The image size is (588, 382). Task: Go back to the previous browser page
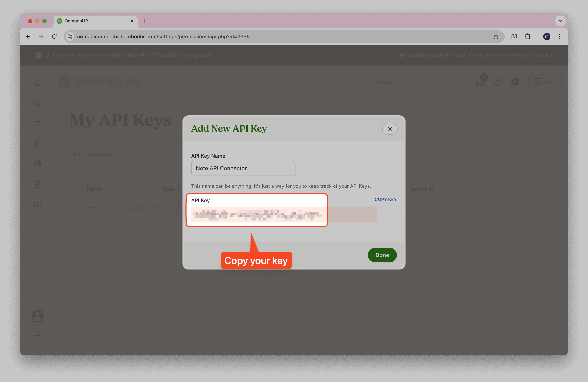coord(28,37)
